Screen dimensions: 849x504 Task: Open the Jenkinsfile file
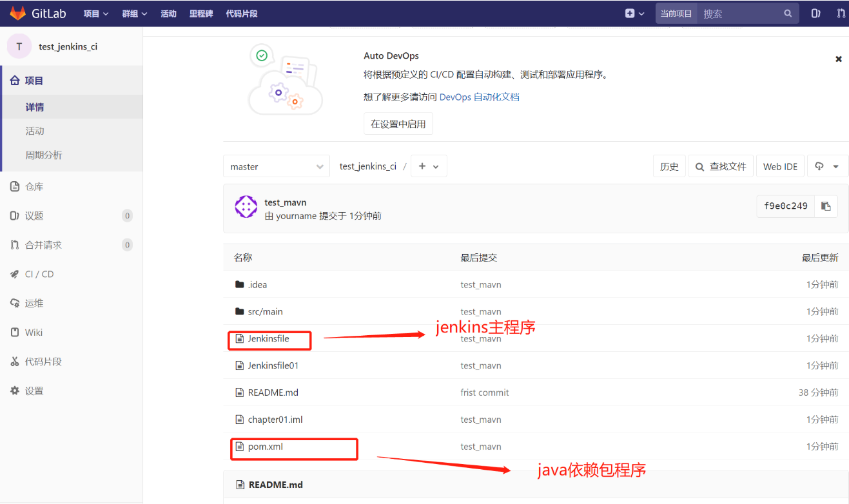coord(268,339)
